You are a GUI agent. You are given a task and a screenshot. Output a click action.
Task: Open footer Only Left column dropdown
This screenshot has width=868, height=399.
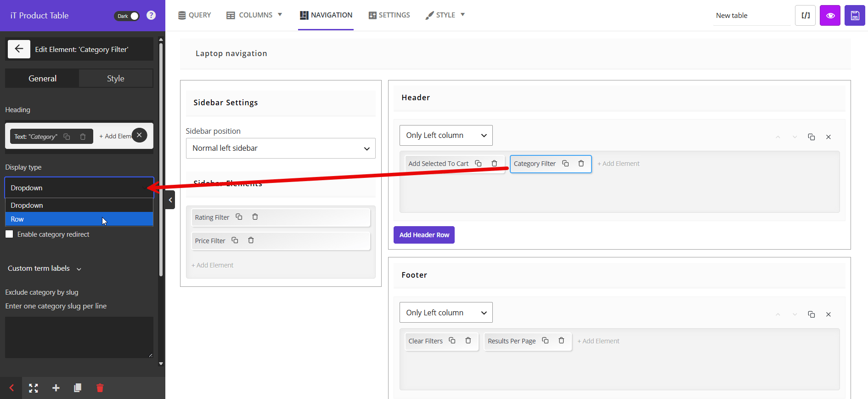[x=446, y=313]
